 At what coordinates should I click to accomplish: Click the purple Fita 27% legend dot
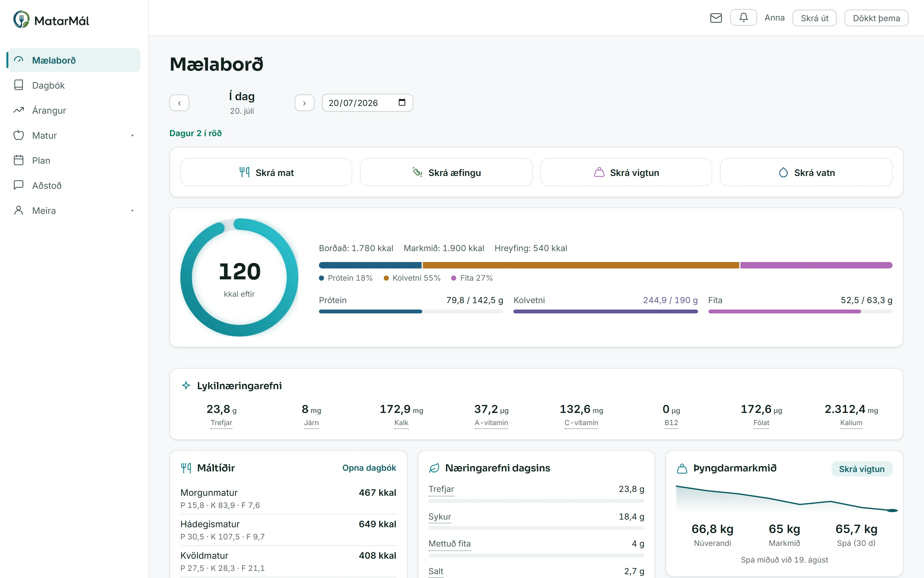[454, 278]
